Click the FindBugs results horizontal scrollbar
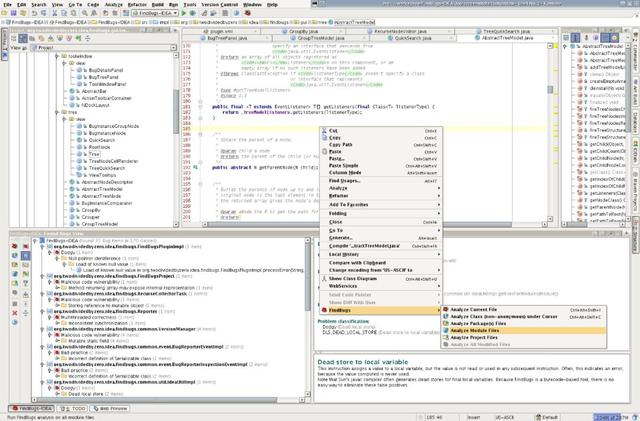The image size is (640, 421). point(155,400)
